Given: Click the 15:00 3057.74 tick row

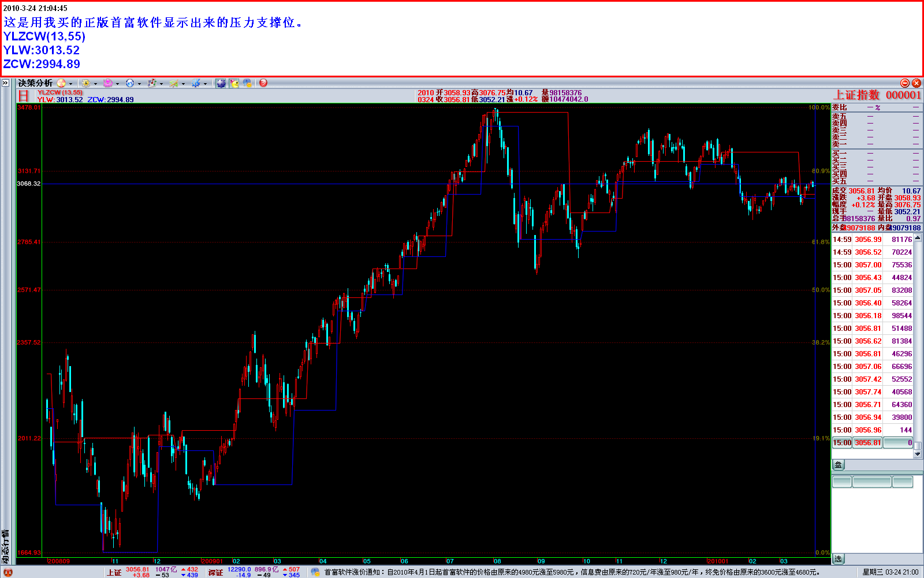Looking at the screenshot, I should point(872,392).
